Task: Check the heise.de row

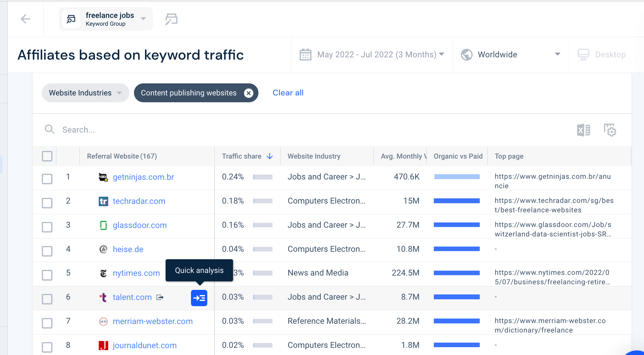Action: (47, 251)
